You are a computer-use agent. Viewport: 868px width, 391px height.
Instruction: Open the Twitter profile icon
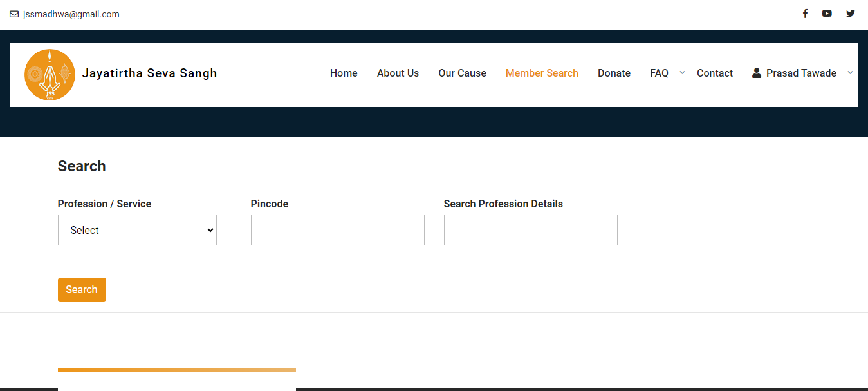tap(850, 14)
